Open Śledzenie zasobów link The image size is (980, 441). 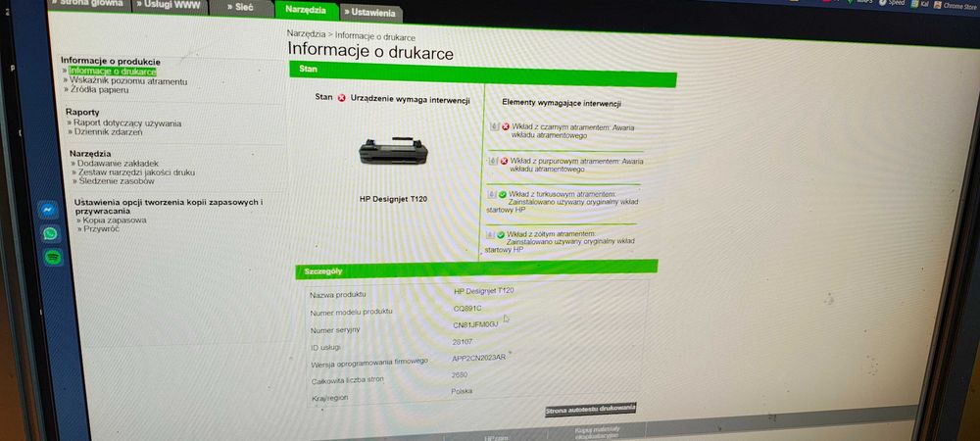(117, 181)
